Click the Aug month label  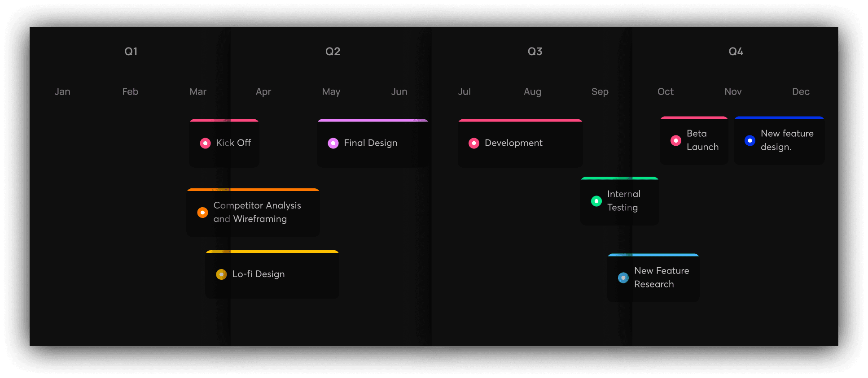click(533, 92)
